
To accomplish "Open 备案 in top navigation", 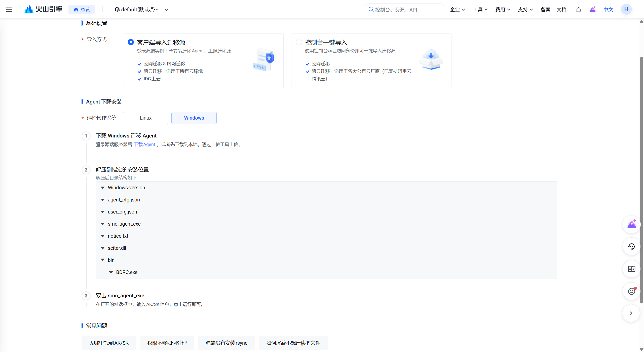I will coord(545,10).
